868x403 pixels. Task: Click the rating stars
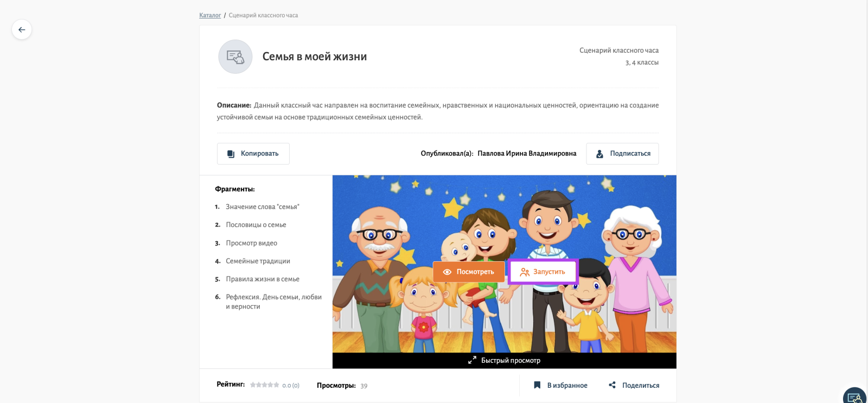(x=265, y=385)
